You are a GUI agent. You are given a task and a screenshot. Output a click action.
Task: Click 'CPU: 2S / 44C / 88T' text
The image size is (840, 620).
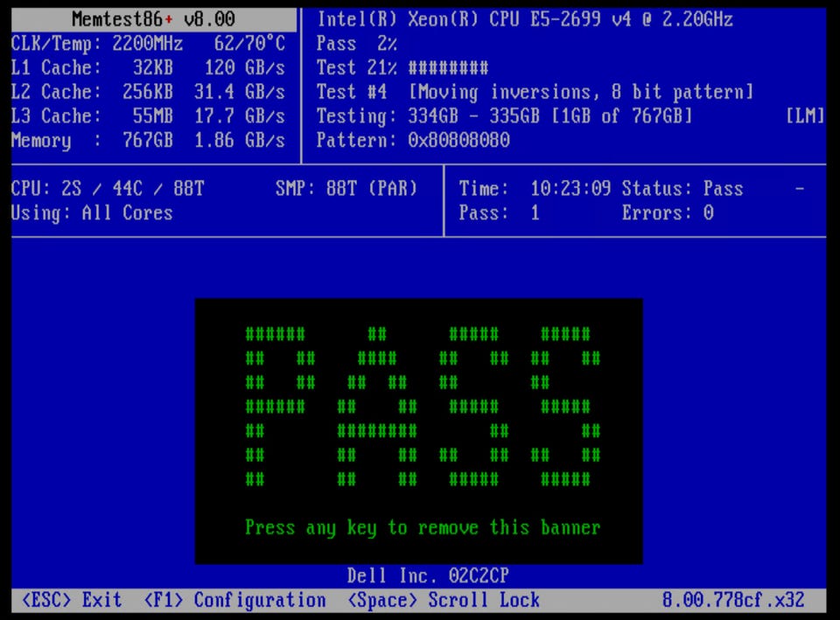tap(108, 189)
